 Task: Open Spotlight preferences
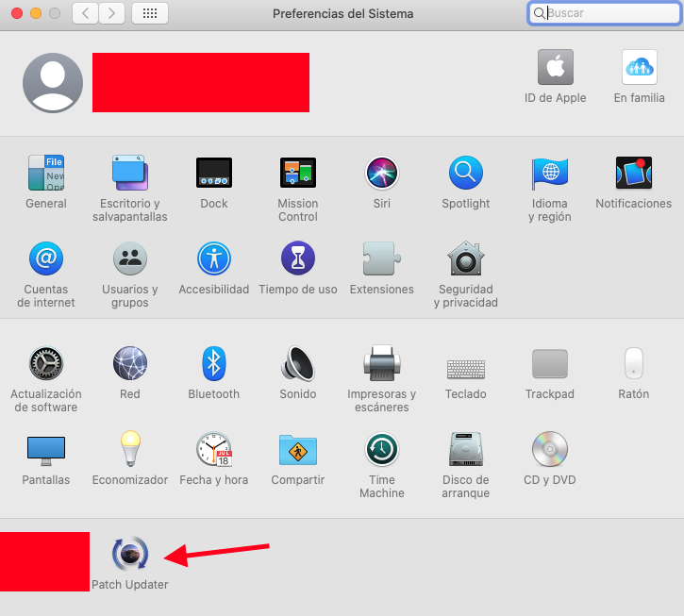tap(466, 173)
